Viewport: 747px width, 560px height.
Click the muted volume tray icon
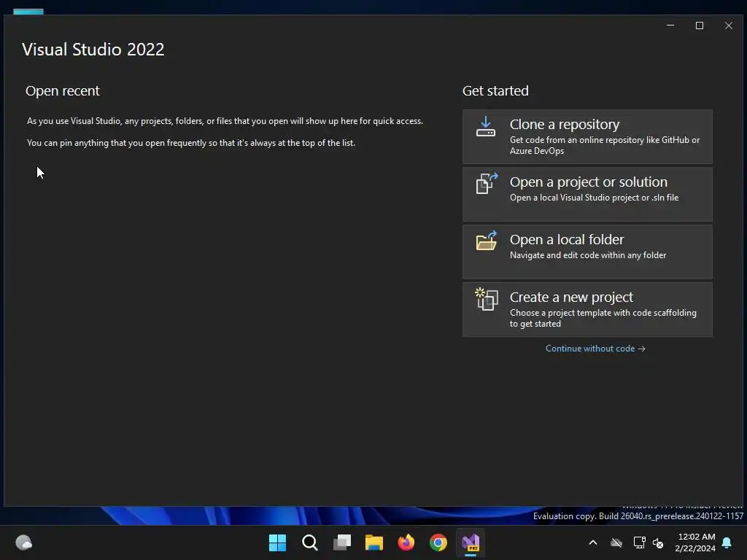[658, 542]
